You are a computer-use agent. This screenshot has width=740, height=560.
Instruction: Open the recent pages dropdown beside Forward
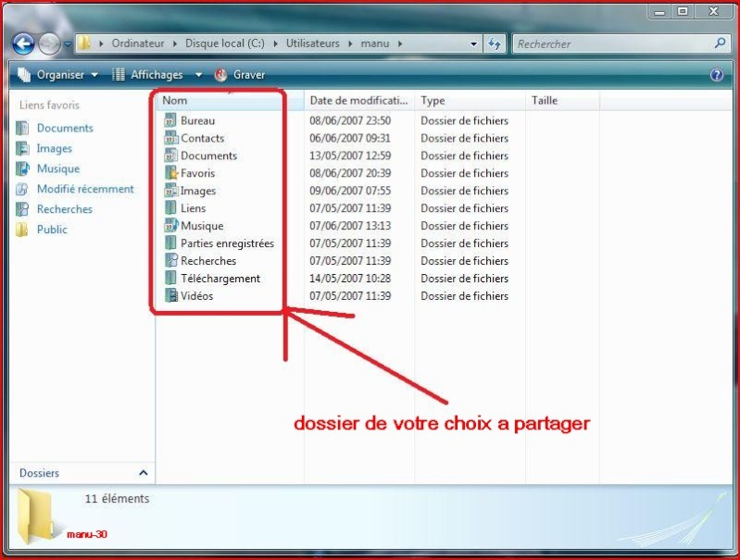[68, 44]
